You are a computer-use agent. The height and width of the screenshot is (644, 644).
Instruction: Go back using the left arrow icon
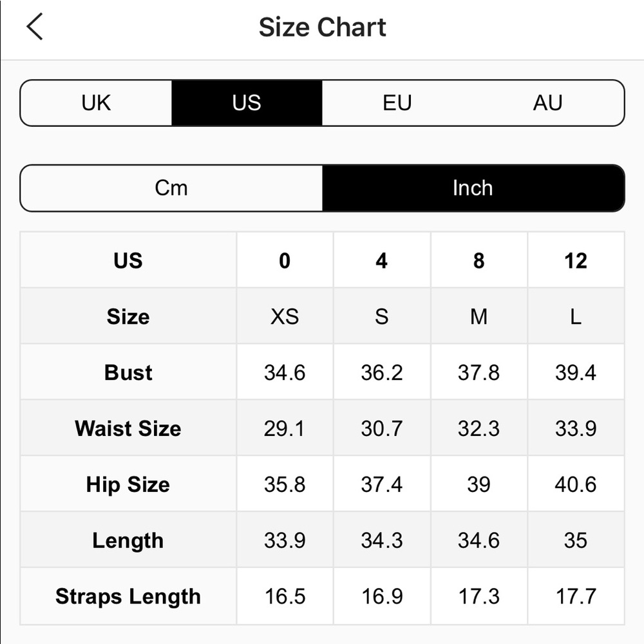pos(35,27)
